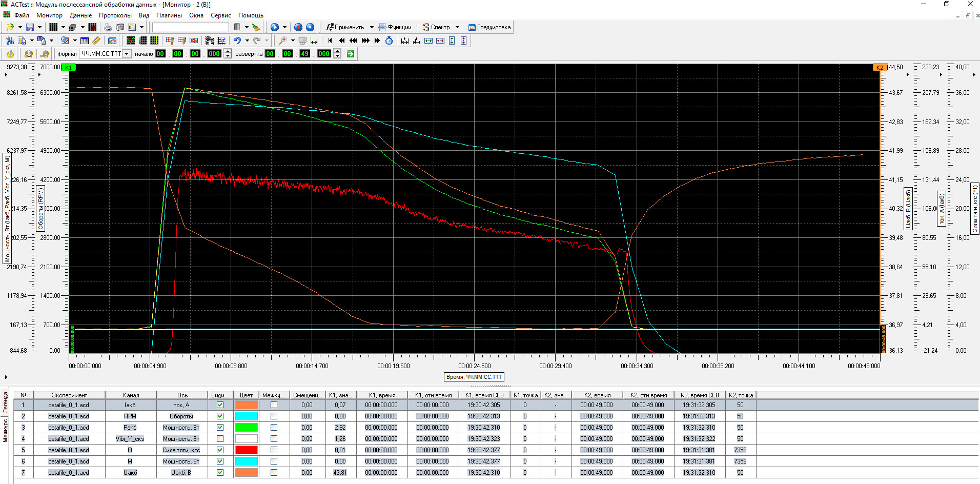The image size is (980, 484).
Task: Open the Сервис menu
Action: pos(220,15)
